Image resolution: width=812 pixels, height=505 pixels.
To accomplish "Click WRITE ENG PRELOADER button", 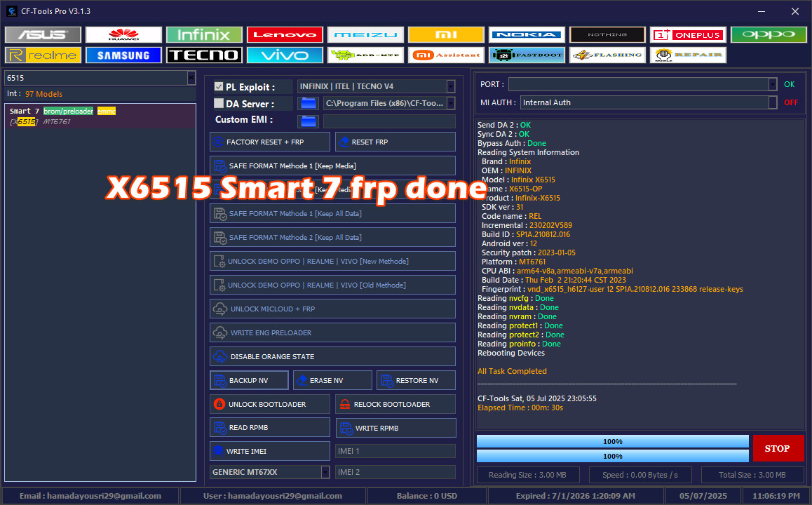I will (x=332, y=332).
